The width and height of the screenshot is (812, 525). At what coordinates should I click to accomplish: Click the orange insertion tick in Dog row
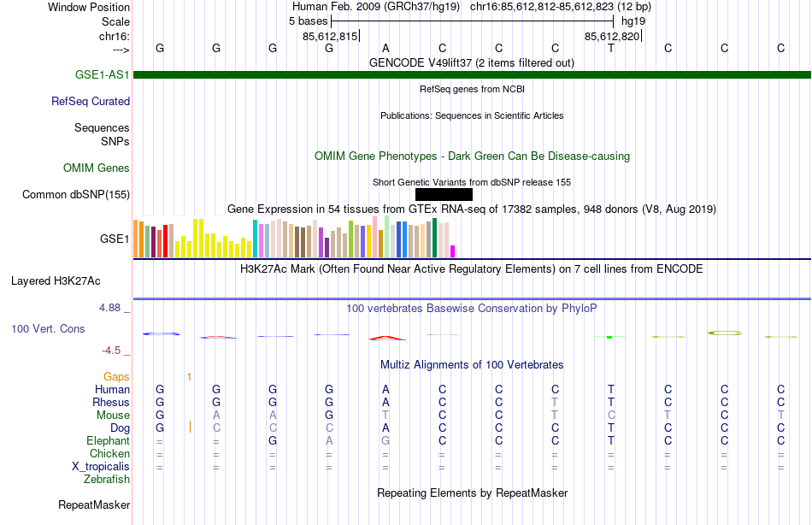tap(190, 427)
